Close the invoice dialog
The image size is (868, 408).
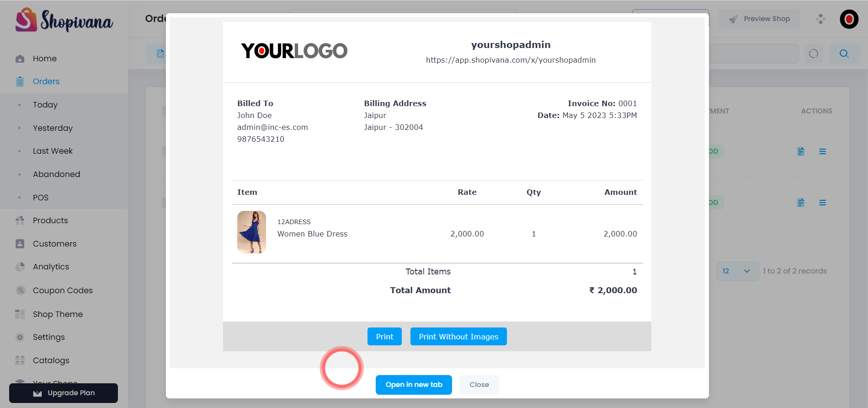479,385
